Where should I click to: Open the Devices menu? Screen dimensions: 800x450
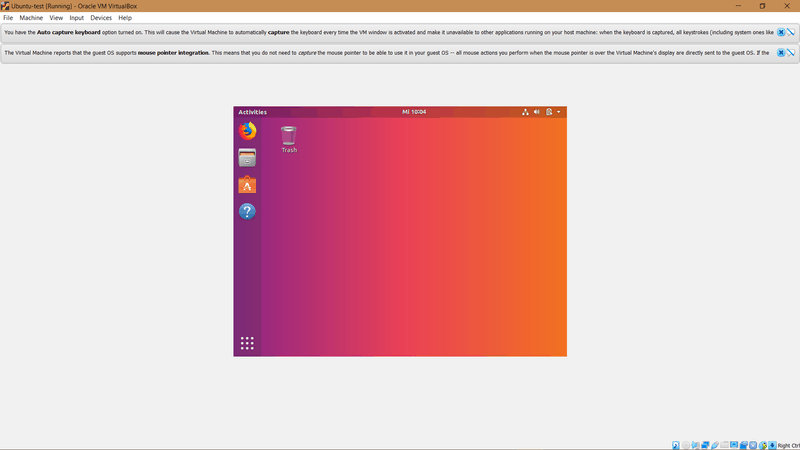click(101, 18)
